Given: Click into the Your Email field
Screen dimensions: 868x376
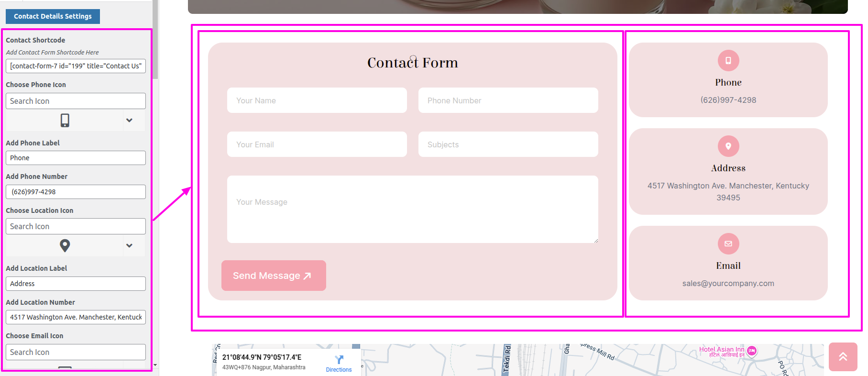Looking at the screenshot, I should click(317, 144).
